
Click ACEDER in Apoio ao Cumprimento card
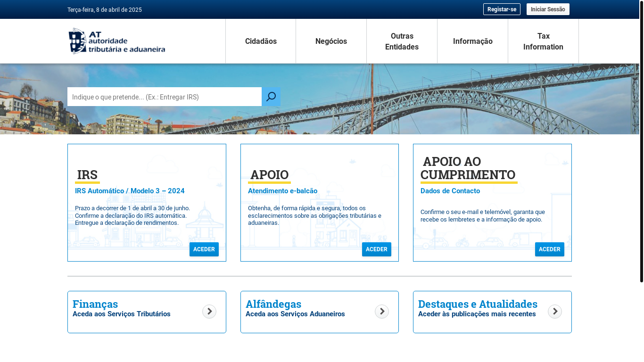[x=550, y=249]
